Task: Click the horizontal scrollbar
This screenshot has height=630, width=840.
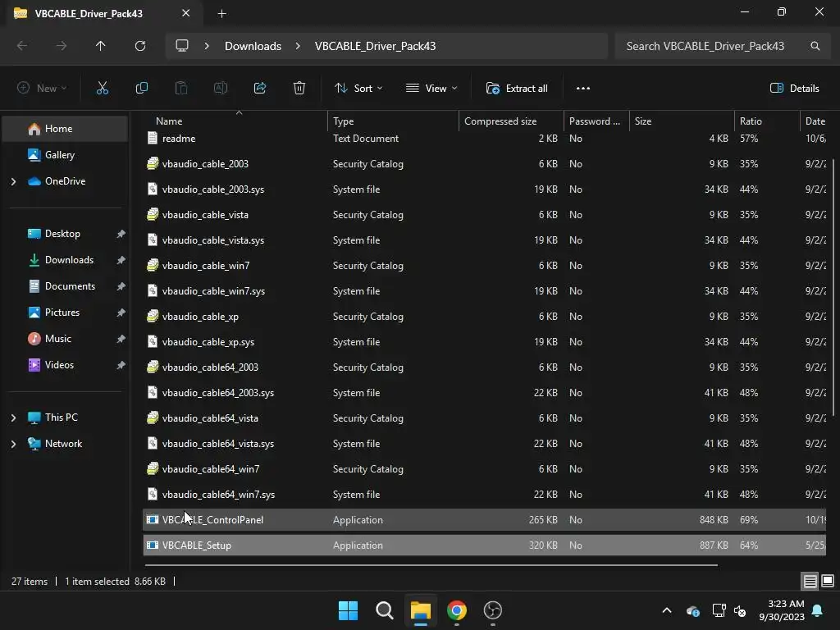Action: [x=431, y=564]
